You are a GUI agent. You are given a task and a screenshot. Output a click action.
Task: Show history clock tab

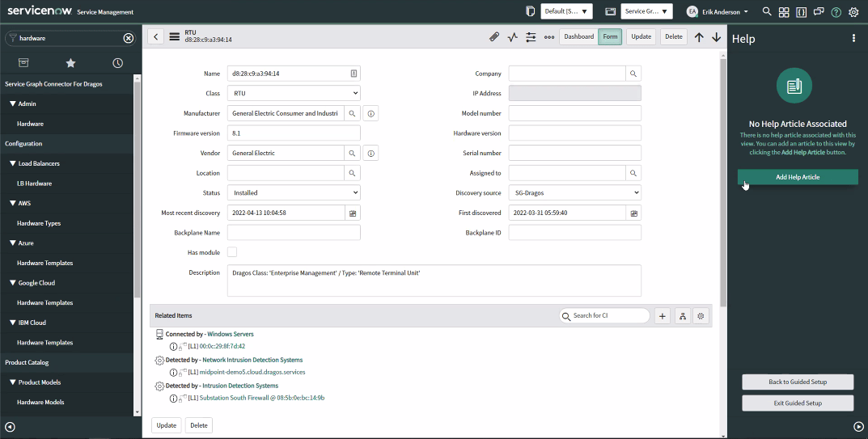click(117, 62)
